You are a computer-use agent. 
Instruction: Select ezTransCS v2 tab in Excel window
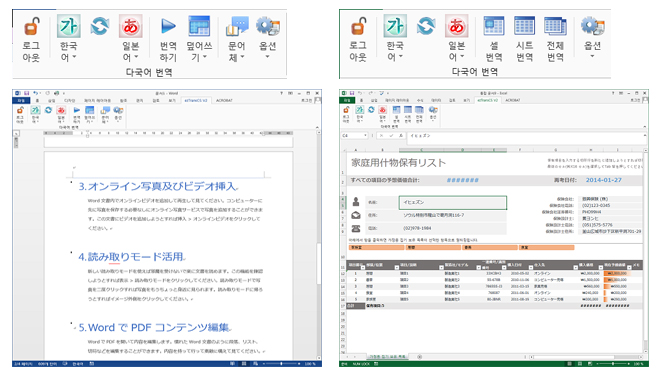(x=487, y=101)
